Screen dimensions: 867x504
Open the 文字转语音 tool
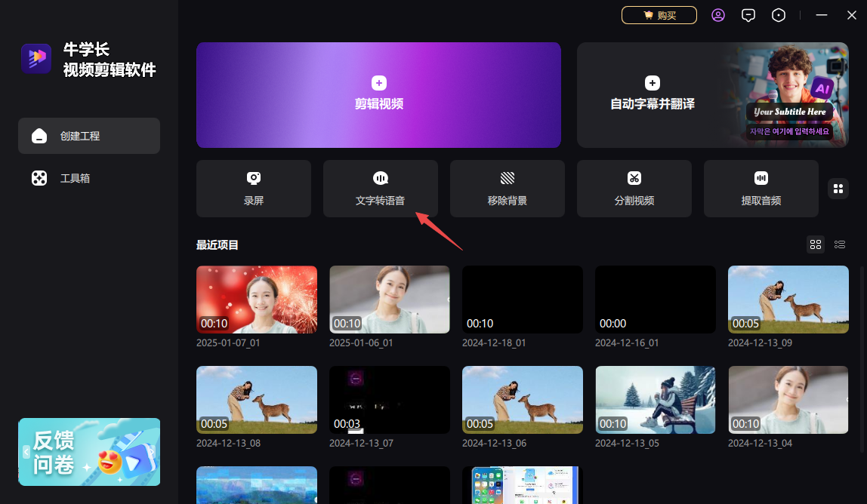click(x=381, y=189)
